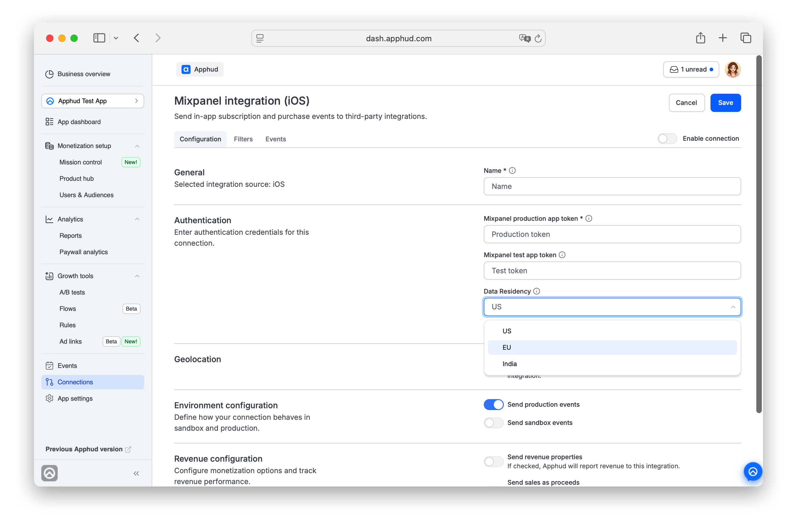The height and width of the screenshot is (532, 797).
Task: Click info icon beside Data Residency
Action: [x=537, y=291]
